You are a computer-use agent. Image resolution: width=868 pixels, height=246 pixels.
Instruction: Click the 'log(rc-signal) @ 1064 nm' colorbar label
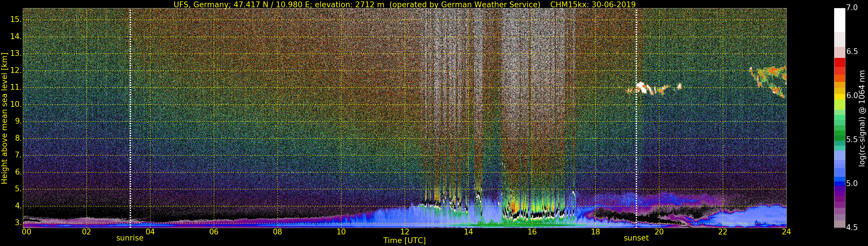coord(862,118)
